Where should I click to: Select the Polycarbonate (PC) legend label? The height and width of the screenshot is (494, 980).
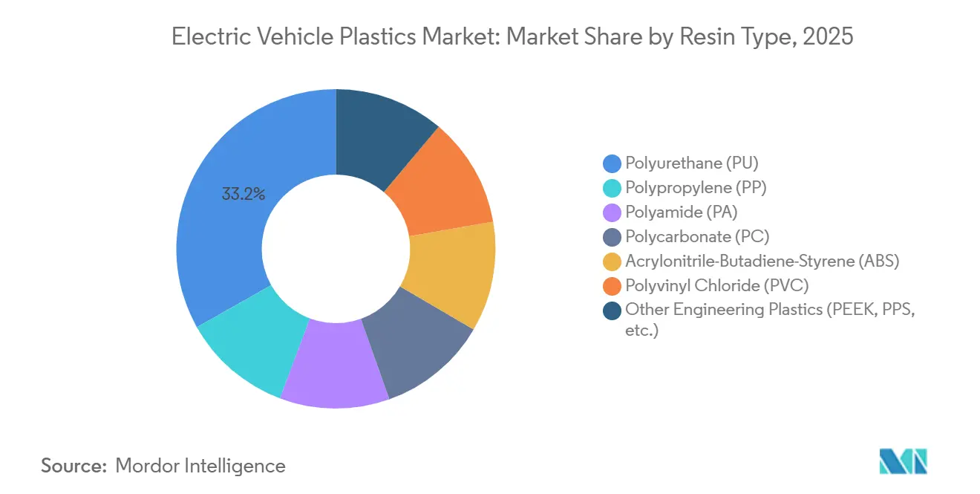697,236
